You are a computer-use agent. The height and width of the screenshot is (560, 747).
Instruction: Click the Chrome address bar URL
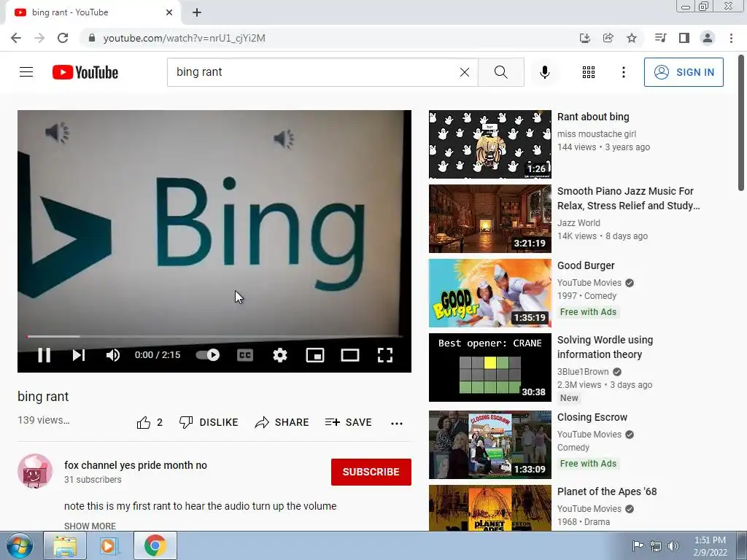185,38
